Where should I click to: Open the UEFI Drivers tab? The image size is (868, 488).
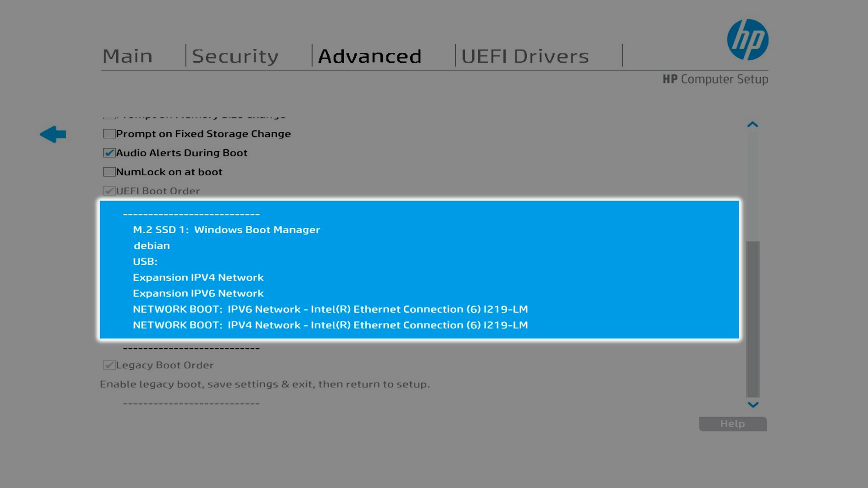point(525,56)
